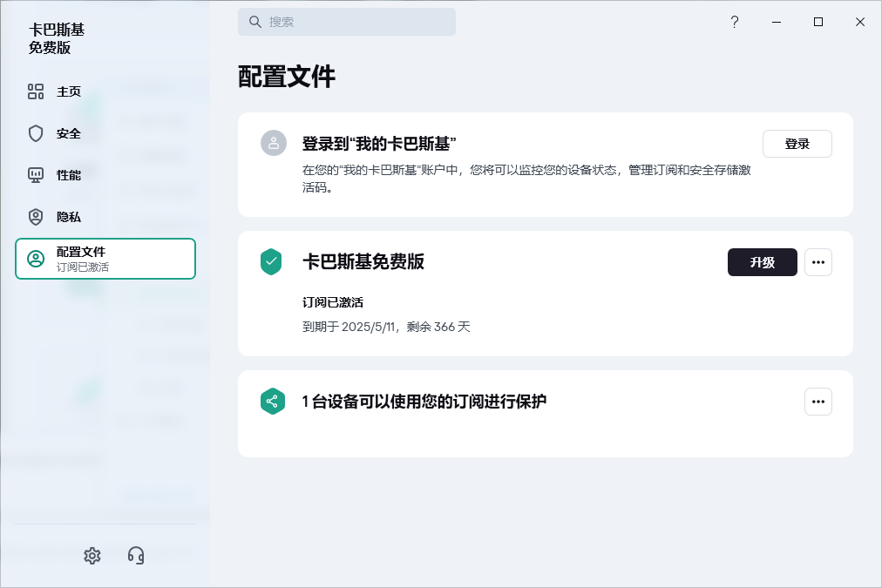This screenshot has width=882, height=588.
Task: Open the 安全 page from sidebar
Action: click(x=36, y=132)
